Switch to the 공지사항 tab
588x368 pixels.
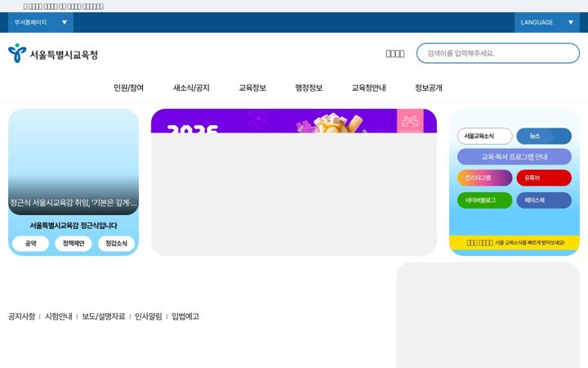[22, 316]
